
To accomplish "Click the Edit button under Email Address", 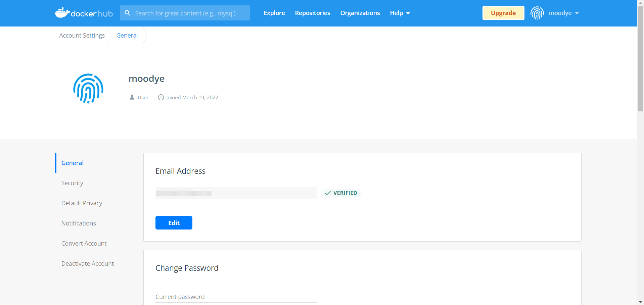I will [x=174, y=222].
